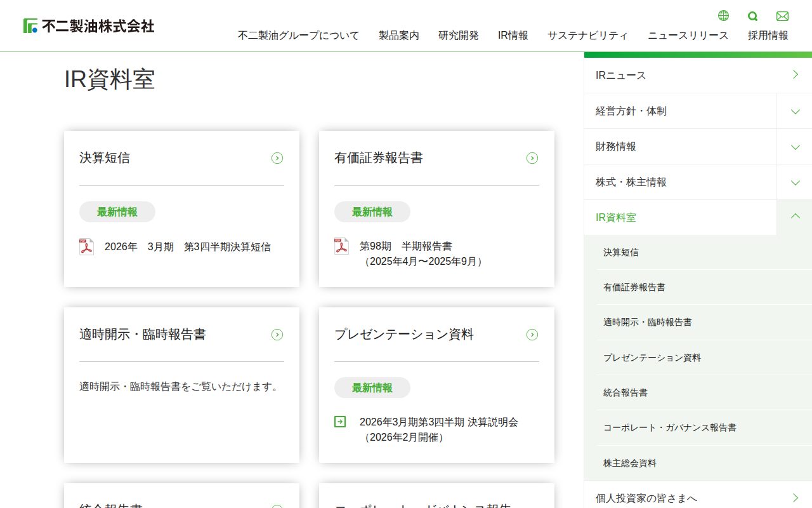Expand the 株式・株主情報 sidebar section
812x508 pixels.
pos(795,182)
